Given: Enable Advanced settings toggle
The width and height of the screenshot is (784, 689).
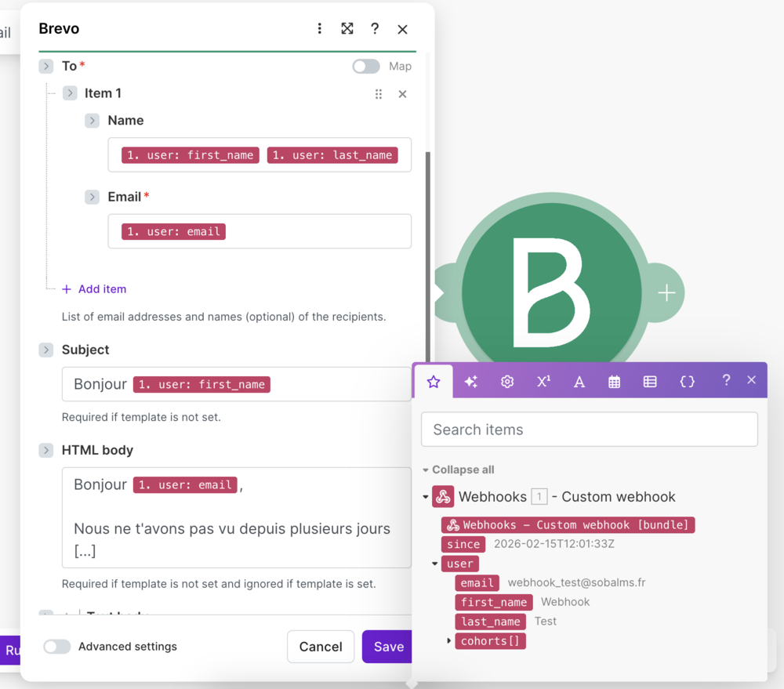Looking at the screenshot, I should pos(57,647).
